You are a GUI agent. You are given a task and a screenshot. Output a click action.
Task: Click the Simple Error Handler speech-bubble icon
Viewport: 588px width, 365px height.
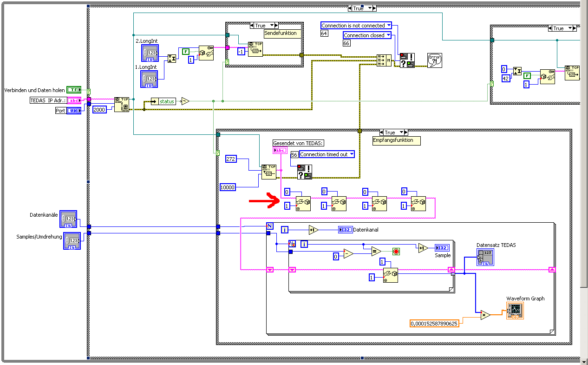pyautogui.click(x=435, y=60)
